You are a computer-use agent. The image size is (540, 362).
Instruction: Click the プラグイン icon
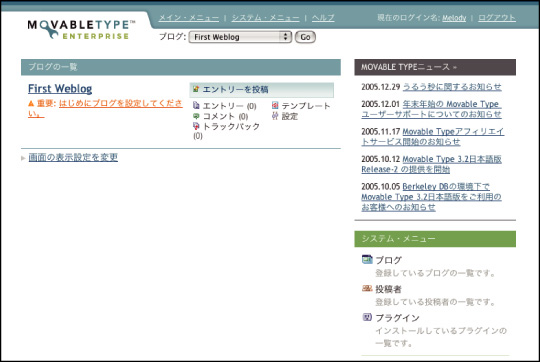[367, 317]
